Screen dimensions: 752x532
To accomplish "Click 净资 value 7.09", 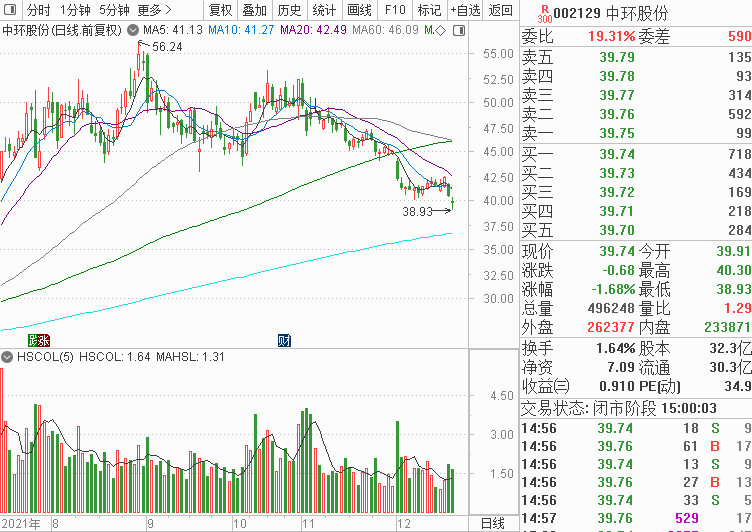I will click(621, 367).
